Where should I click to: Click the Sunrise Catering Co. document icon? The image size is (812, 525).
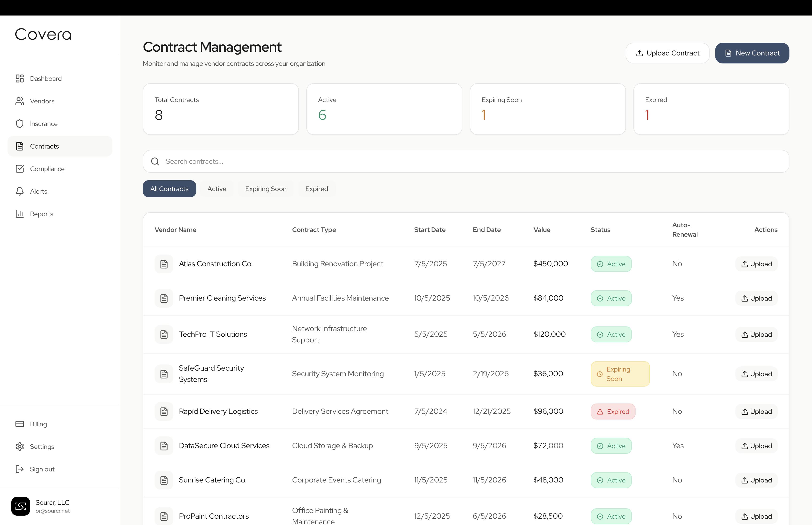coord(164,480)
